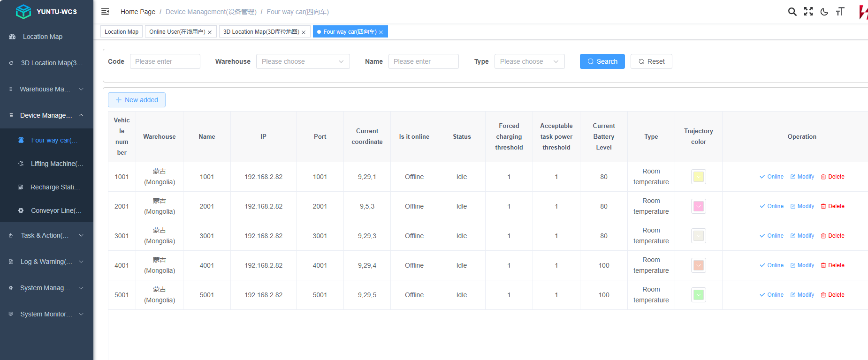
Task: Set vehicle 1001 Online
Action: pos(772,177)
